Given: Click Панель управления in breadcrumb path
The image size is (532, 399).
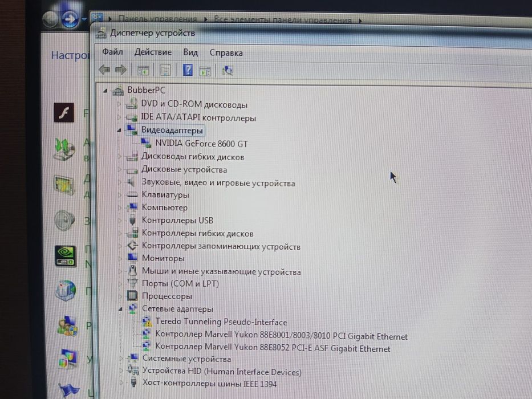Looking at the screenshot, I should pyautogui.click(x=158, y=19).
